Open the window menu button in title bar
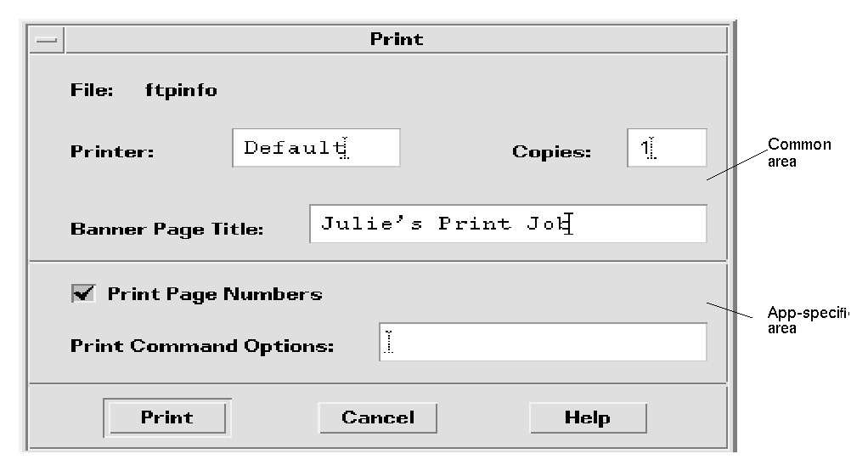868x471 pixels. 46,40
